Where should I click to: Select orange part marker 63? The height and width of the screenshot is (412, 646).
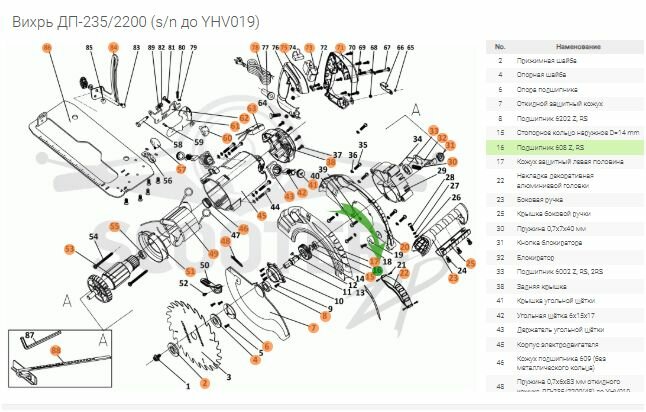click(x=252, y=108)
